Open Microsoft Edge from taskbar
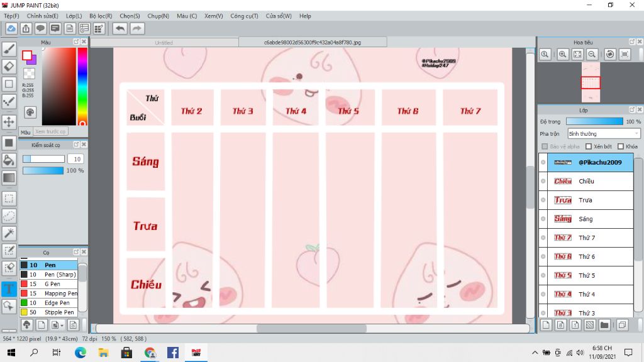 point(80,353)
